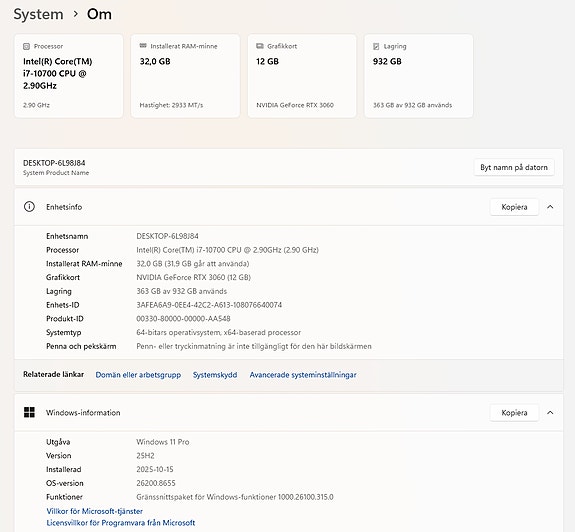The height and width of the screenshot is (532, 575).
Task: Copy device info with Kopiera button
Action: (514, 207)
